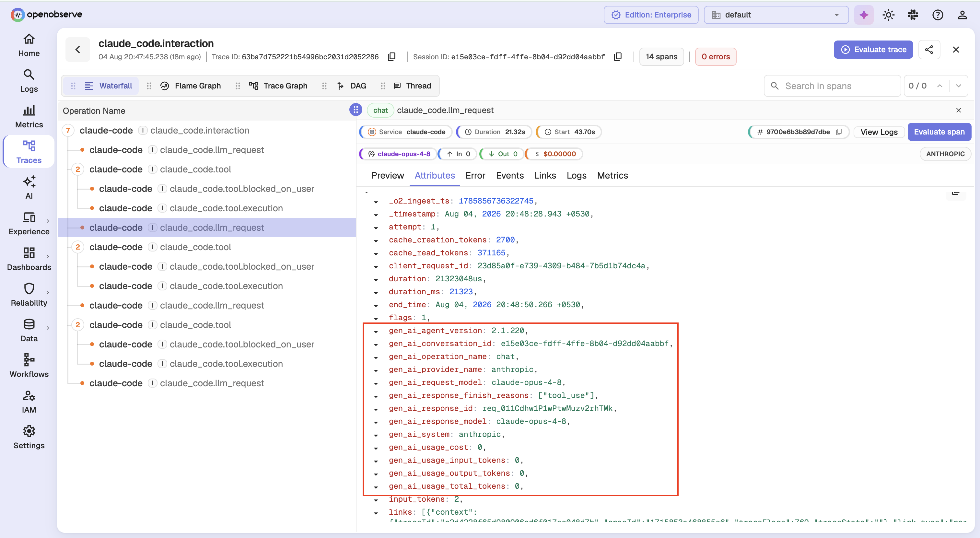Open the Settings page
Viewport: 980px width, 538px height.
click(29, 438)
